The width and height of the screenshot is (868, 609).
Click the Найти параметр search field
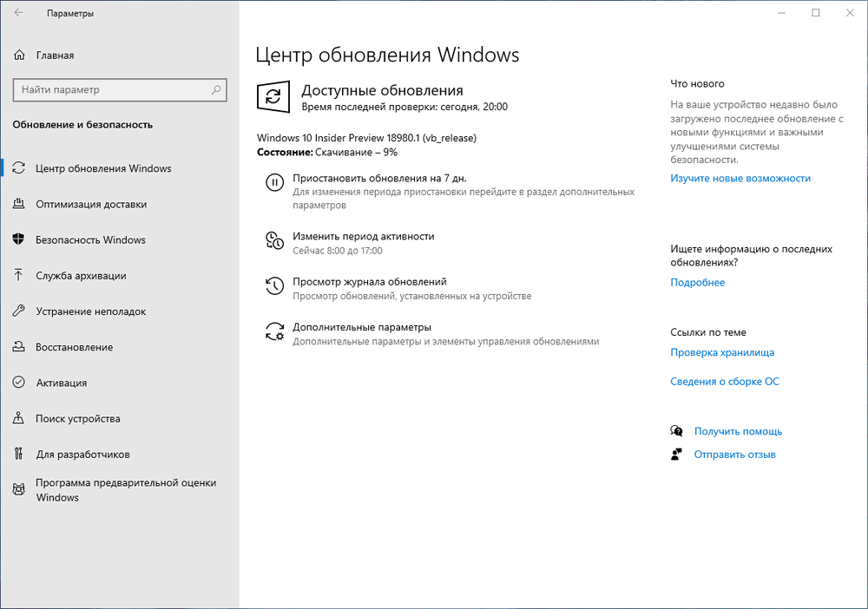[x=120, y=90]
